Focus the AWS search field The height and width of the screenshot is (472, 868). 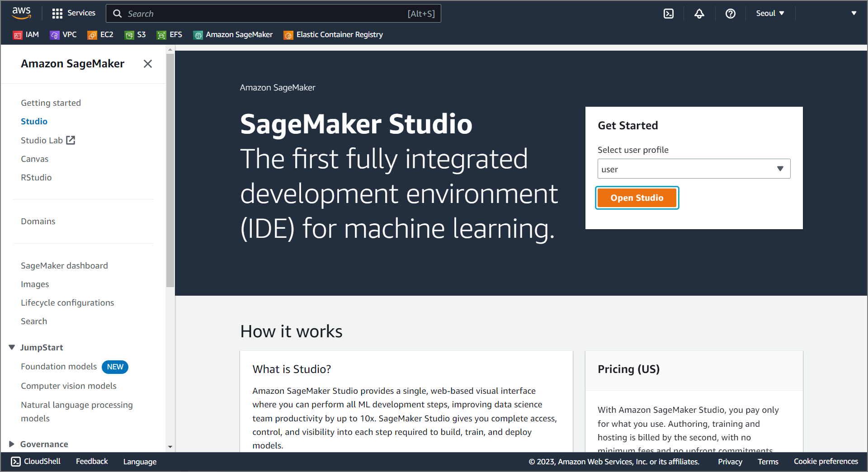[x=273, y=14]
